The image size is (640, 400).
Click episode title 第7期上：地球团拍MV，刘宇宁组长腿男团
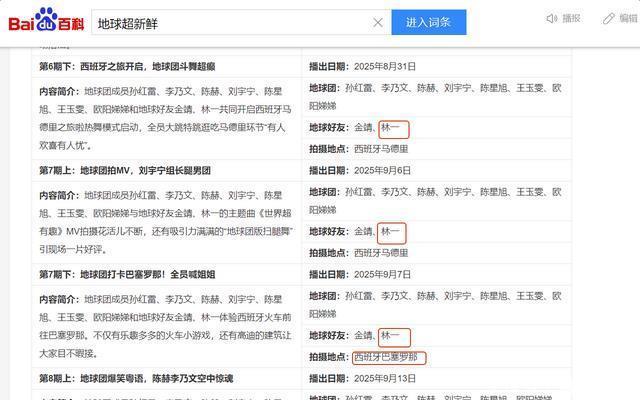125,171
